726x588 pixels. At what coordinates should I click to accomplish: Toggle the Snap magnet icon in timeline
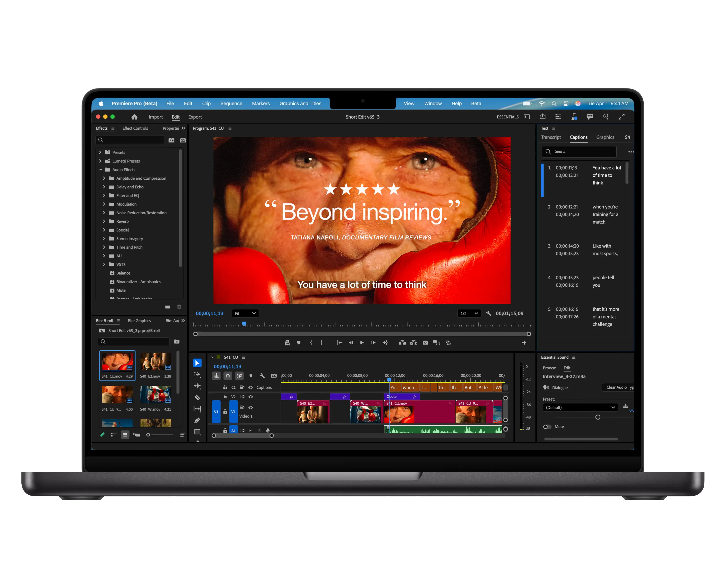coord(228,376)
